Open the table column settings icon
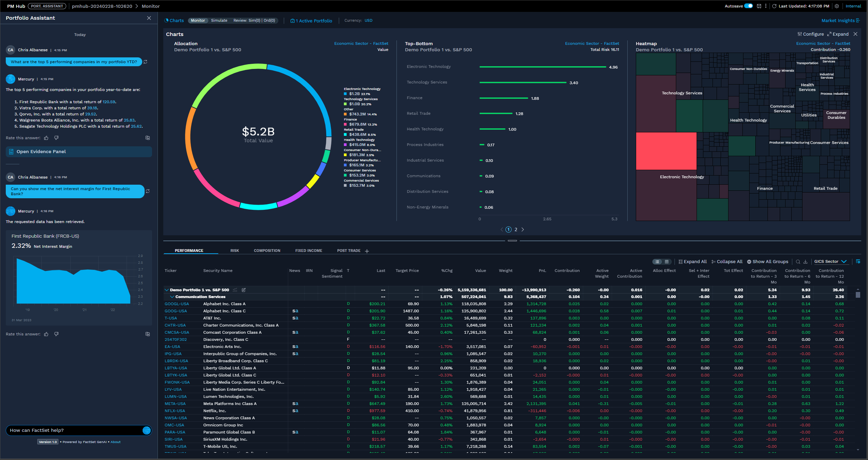This screenshot has width=868, height=460. click(858, 261)
